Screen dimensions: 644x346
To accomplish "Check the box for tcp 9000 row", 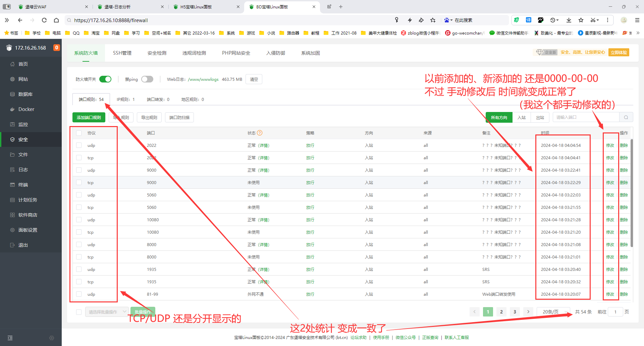I will [x=79, y=182].
